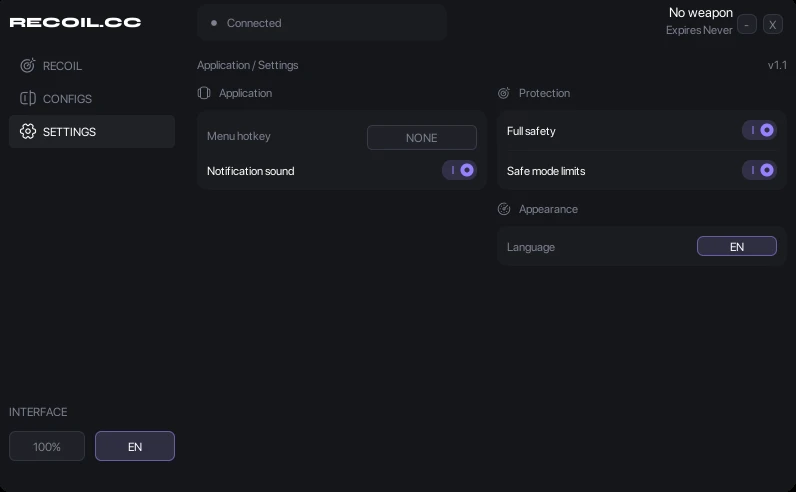Toggle Safe mode limits switch

pos(759,170)
